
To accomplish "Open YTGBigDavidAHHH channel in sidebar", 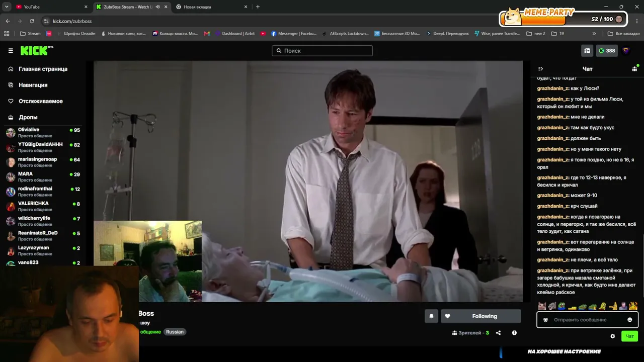I will (43, 147).
